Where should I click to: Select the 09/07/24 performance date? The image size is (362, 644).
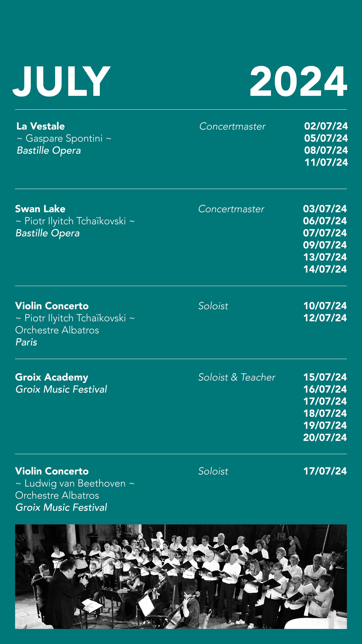[325, 245]
